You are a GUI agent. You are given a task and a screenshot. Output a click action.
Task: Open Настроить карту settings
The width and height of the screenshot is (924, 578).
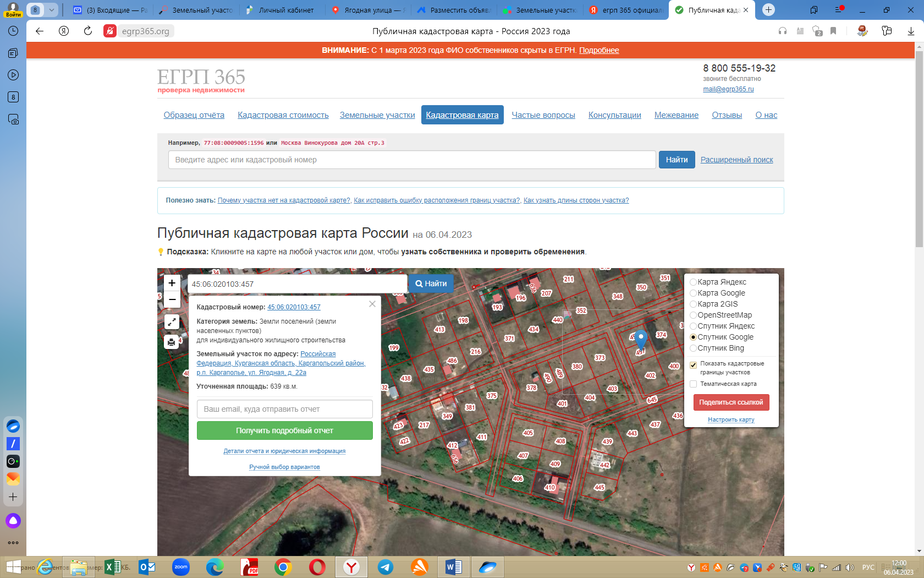731,419
